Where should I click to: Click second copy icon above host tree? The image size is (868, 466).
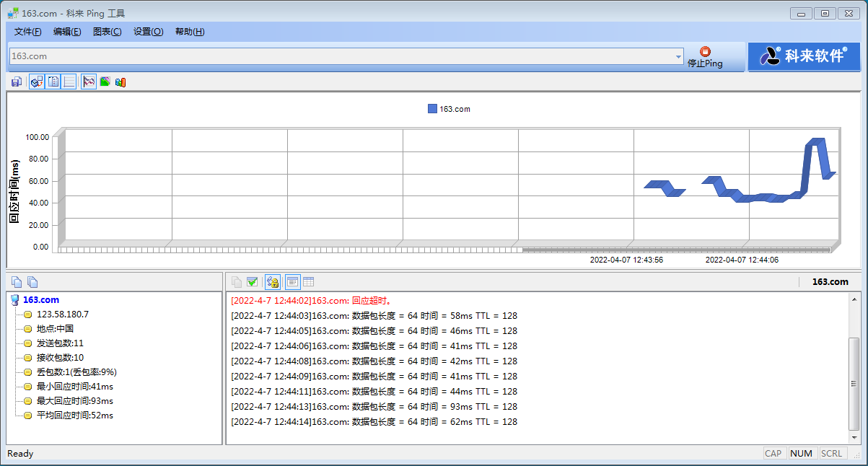pyautogui.click(x=32, y=282)
